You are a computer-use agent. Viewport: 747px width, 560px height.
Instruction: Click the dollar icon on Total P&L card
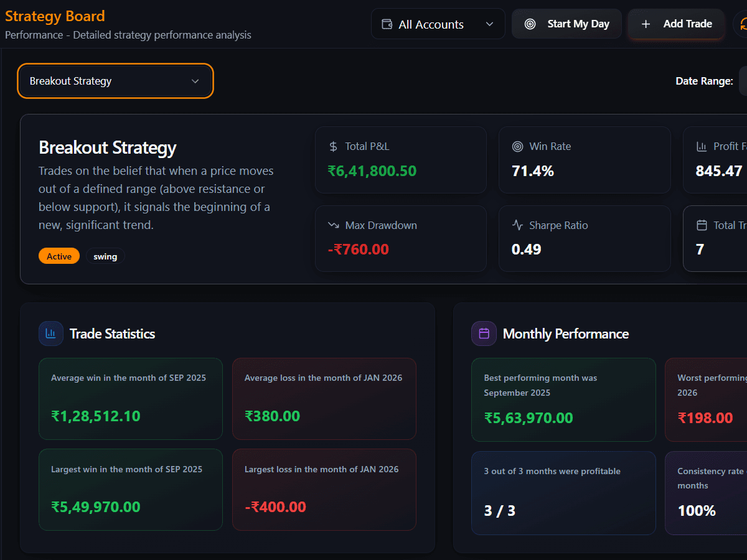pos(332,146)
